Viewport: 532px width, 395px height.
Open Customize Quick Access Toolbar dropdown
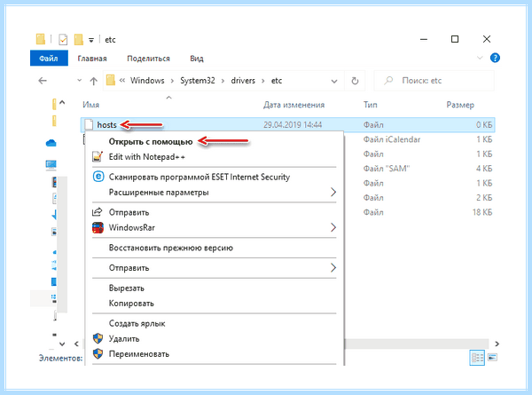tap(91, 40)
